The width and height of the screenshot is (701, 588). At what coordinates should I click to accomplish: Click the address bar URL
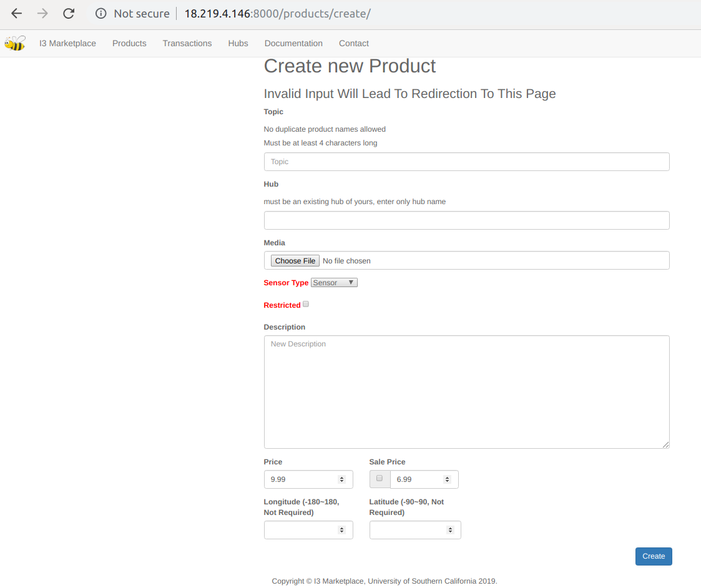[278, 13]
